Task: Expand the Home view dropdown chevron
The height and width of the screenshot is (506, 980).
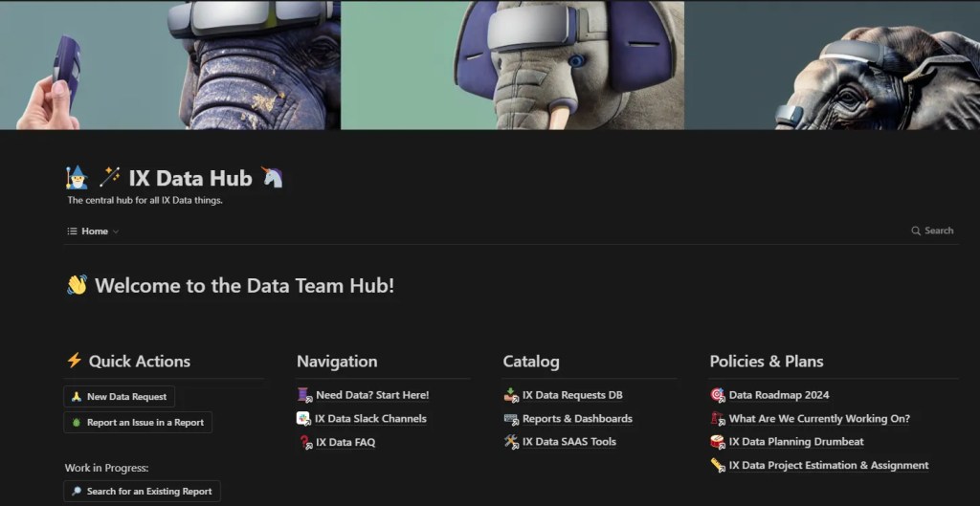Action: tap(116, 231)
